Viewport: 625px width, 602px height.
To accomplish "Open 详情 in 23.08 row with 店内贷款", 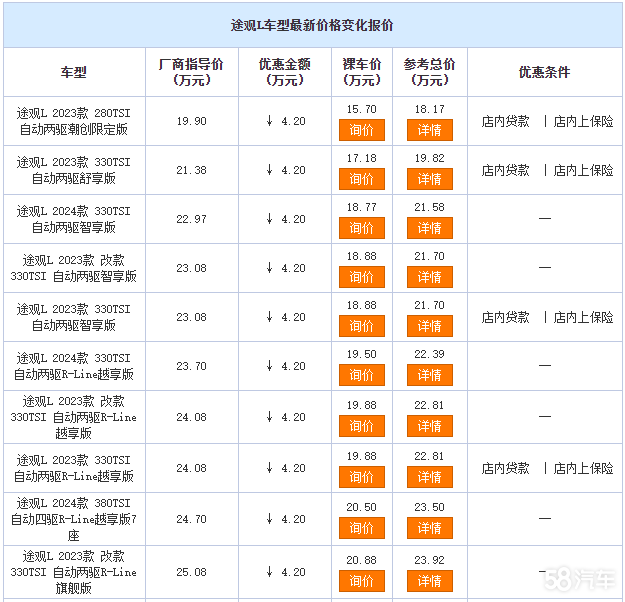I will pos(429,326).
